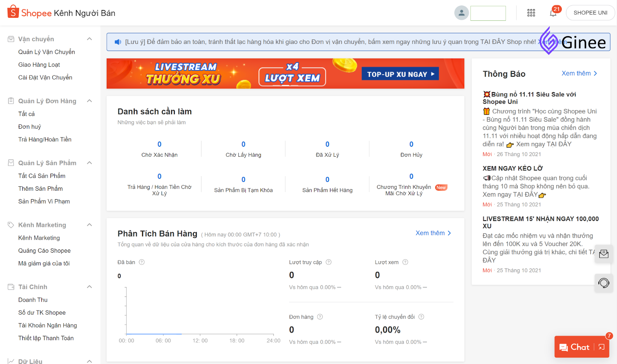Open Quản Lý Vận Chuyển menu item
Viewport: 617px width, 364px height.
(47, 52)
